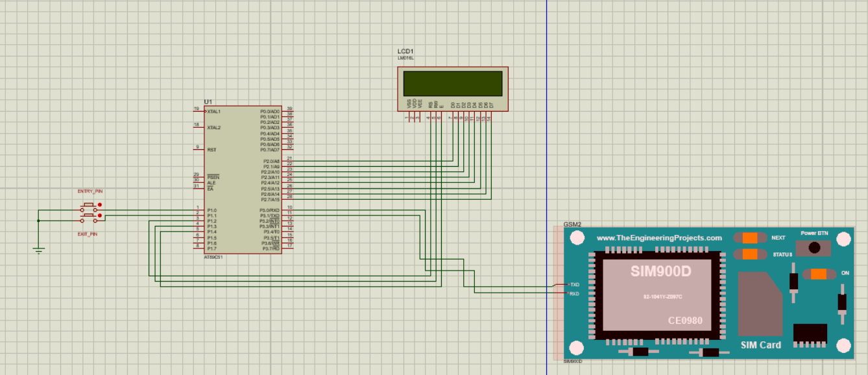Image resolution: width=868 pixels, height=375 pixels.
Task: Click the LCD1 component label
Action: [405, 51]
